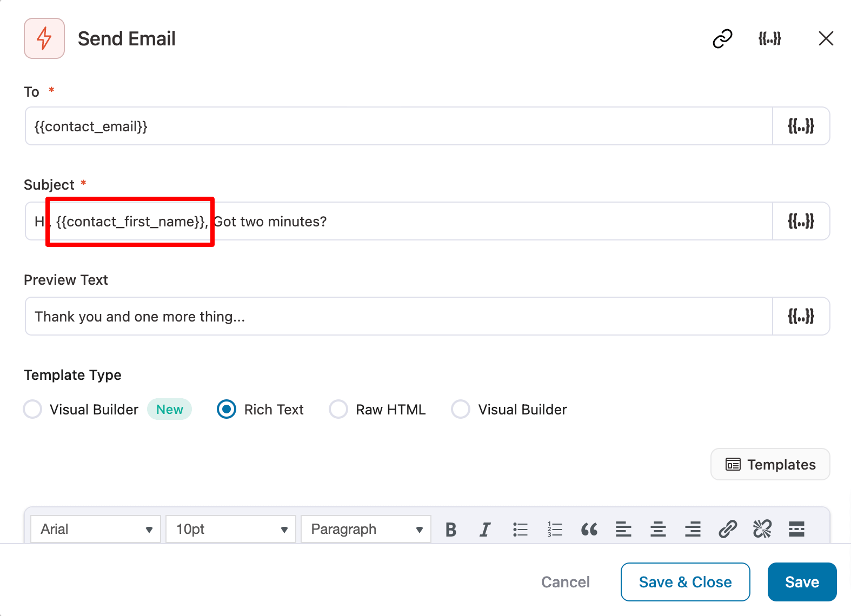
Task: Align text left
Action: click(x=623, y=530)
